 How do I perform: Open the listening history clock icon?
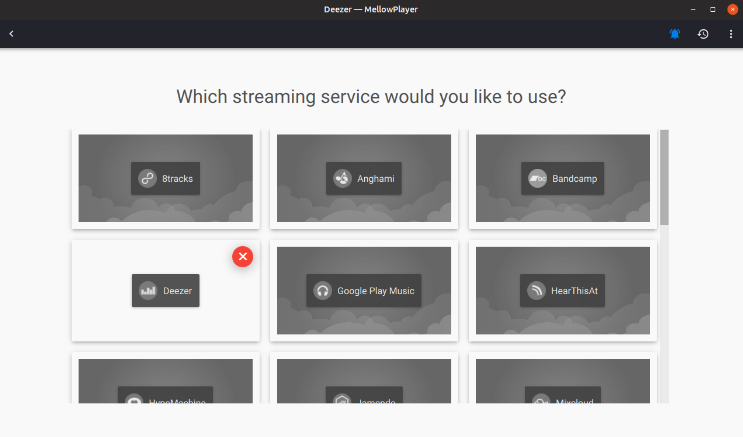point(703,34)
